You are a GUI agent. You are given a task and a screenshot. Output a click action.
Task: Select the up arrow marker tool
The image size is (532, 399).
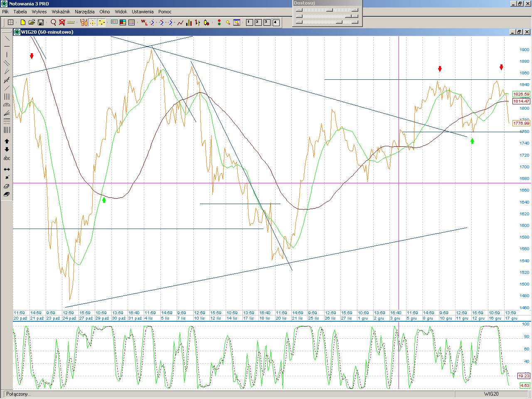tap(7, 141)
